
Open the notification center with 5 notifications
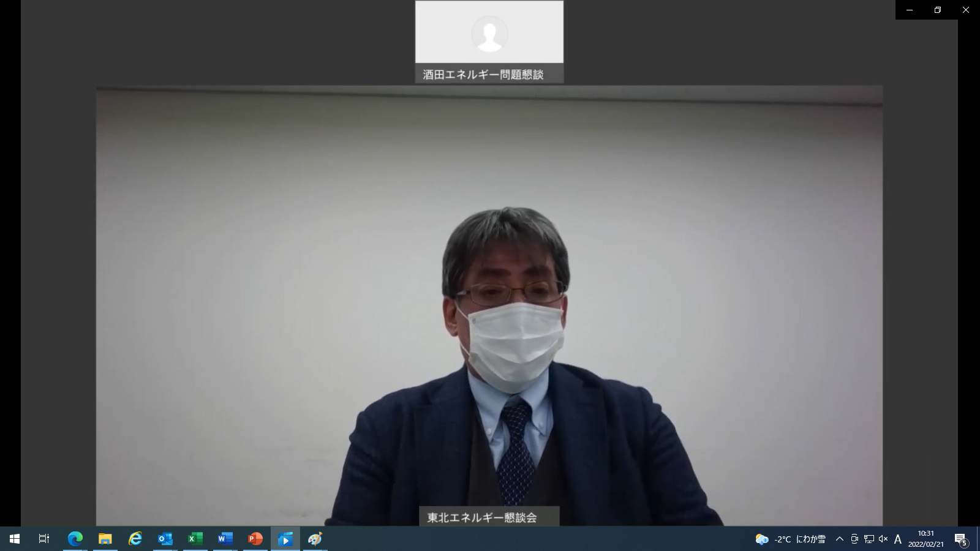960,539
